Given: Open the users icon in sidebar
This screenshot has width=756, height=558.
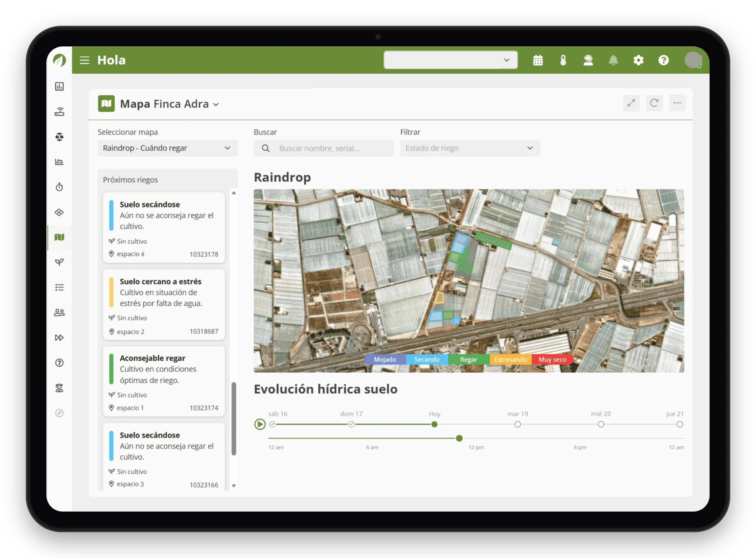Looking at the screenshot, I should tap(59, 313).
